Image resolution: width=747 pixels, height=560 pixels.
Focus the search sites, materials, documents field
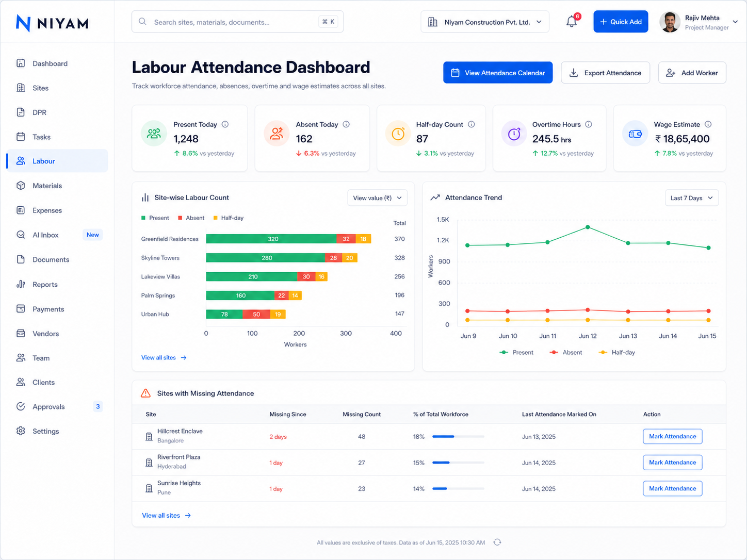(237, 22)
